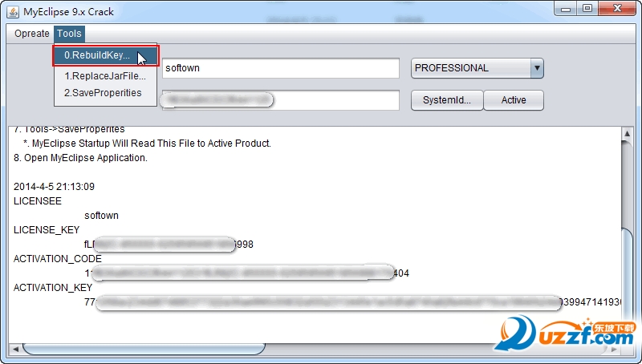Click the ACTIVATION_CODE line in output log
Viewport: 642px width, 364px height.
coord(58,259)
